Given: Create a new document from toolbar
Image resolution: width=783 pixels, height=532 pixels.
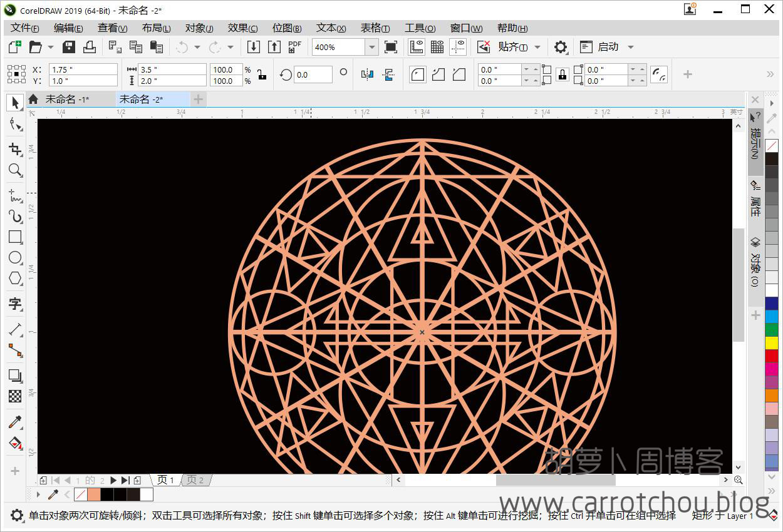Looking at the screenshot, I should 14,47.
